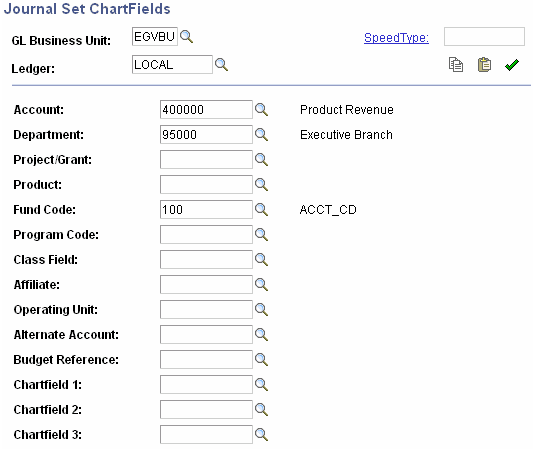Click the Ledger lookup magnifier icon
Viewport: 535px width, 449px height.
click(x=221, y=64)
